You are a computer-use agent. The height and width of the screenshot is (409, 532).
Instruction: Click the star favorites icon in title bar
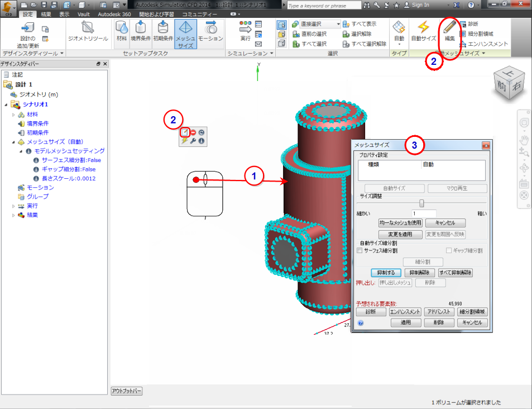[396, 5]
